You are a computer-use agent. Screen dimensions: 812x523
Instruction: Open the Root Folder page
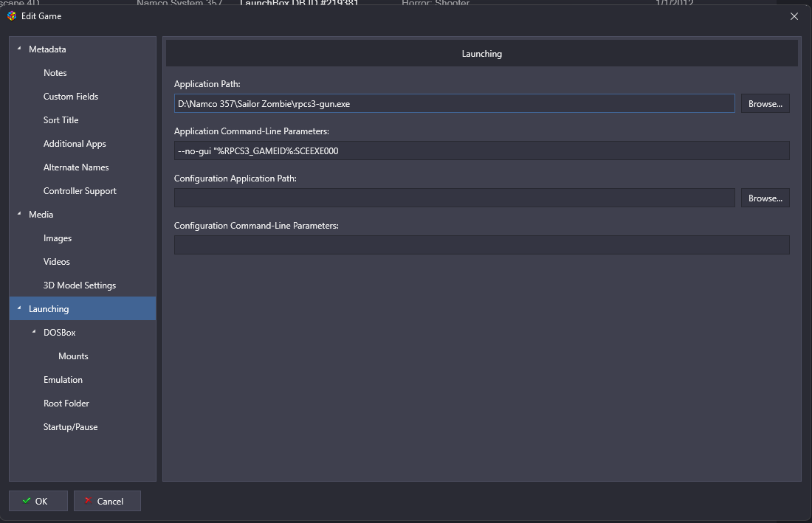[x=66, y=403]
